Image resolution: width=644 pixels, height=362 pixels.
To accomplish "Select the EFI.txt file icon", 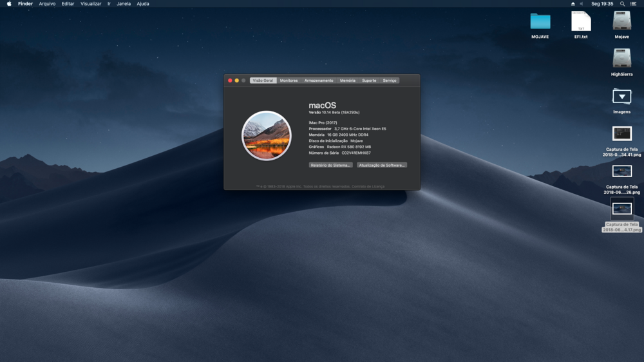I will point(581,22).
